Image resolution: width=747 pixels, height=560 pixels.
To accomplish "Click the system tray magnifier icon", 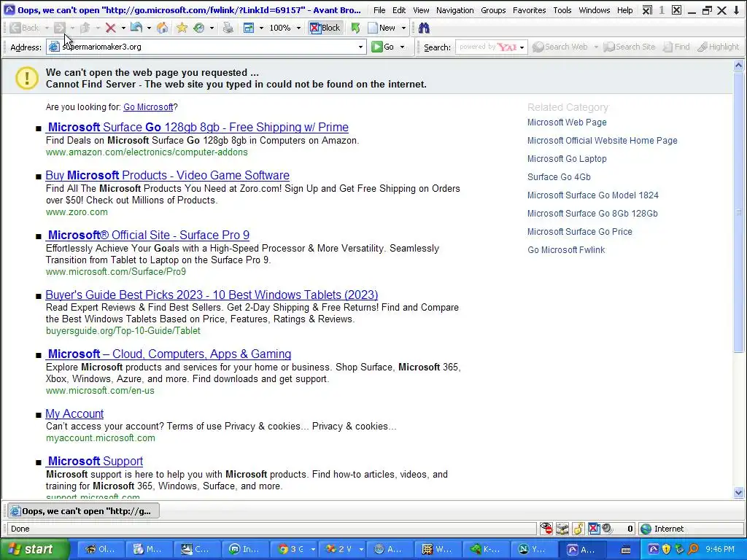I will (693, 549).
